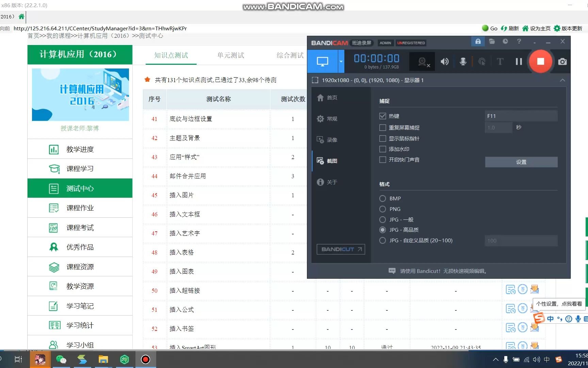Viewport: 588px width, 368px height.
Task: Open the Bandicam scheduled recording clock icon
Action: [x=505, y=42]
